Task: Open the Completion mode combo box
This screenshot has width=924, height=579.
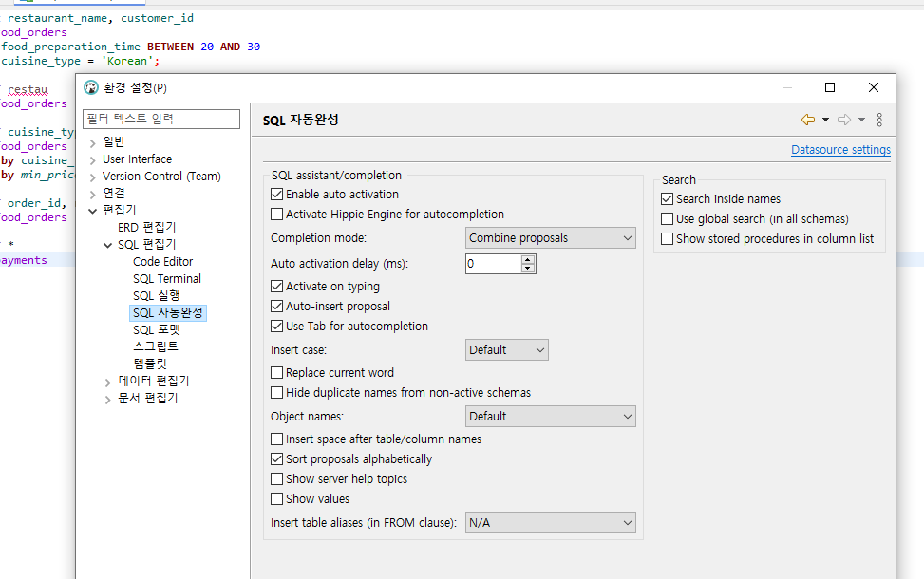Action: (x=551, y=238)
